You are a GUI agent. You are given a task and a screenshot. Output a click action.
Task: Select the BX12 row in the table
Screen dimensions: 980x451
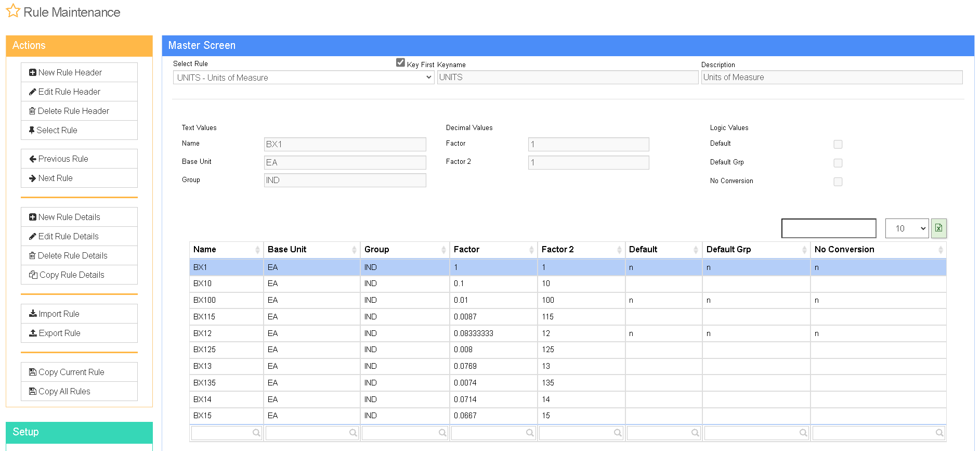click(568, 333)
